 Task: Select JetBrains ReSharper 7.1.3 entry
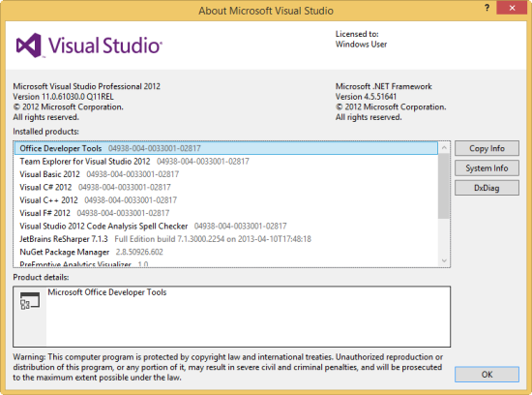point(226,239)
